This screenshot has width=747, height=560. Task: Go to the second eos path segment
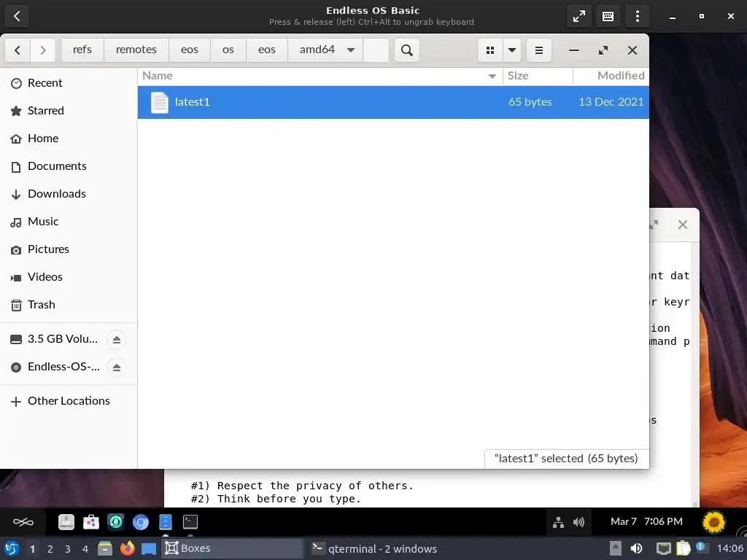click(267, 50)
